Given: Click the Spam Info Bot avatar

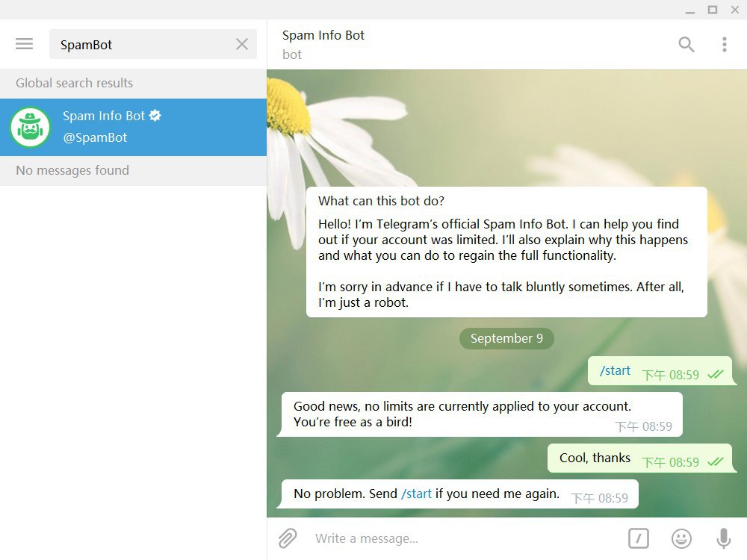Looking at the screenshot, I should click(x=30, y=127).
